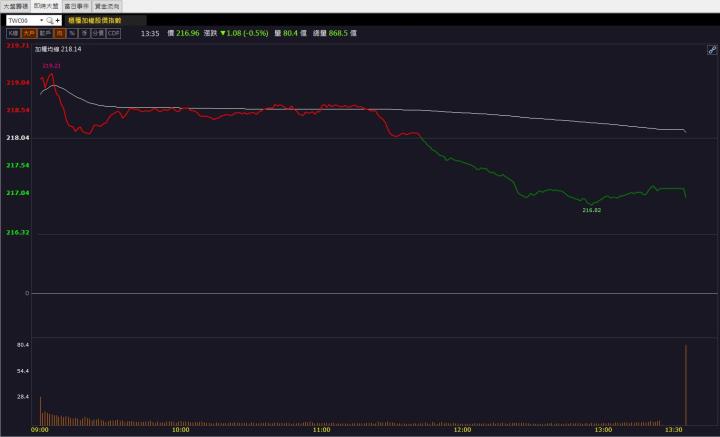Toggle the CDP button
Screen dimensions: 720x437
113,33
